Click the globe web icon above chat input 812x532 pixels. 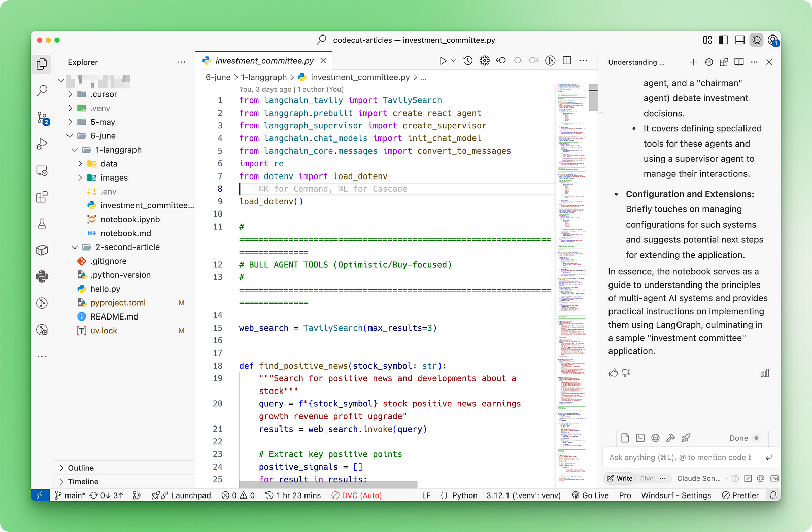click(656, 438)
